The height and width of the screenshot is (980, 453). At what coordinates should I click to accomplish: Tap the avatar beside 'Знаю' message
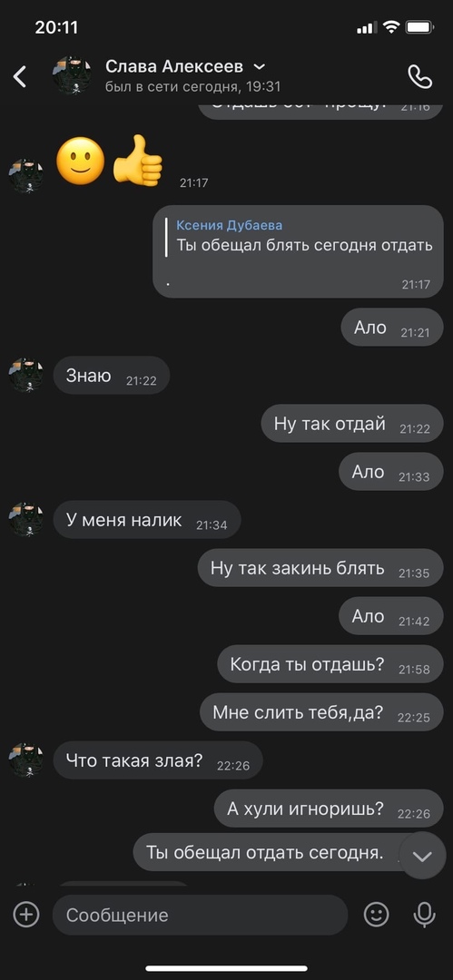[x=26, y=375]
